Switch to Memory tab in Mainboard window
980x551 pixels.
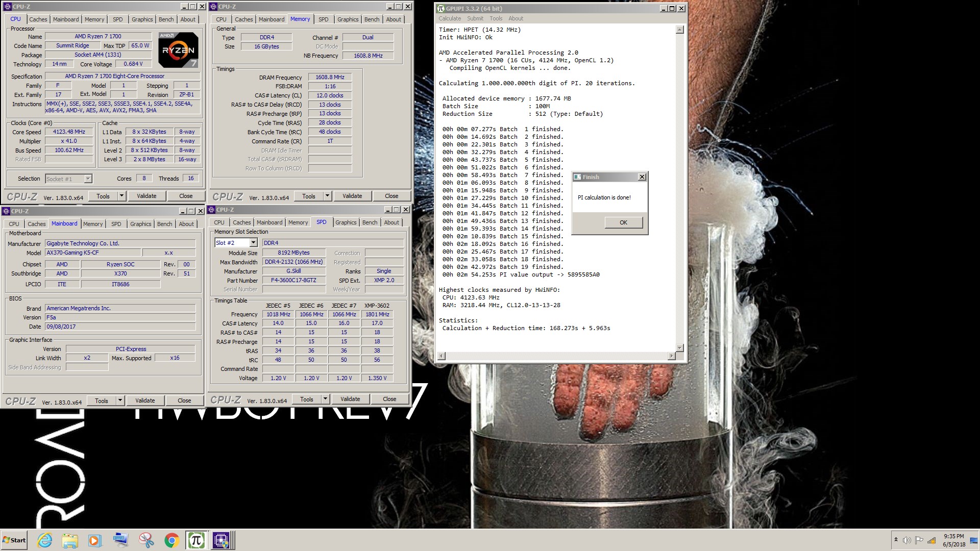[93, 224]
